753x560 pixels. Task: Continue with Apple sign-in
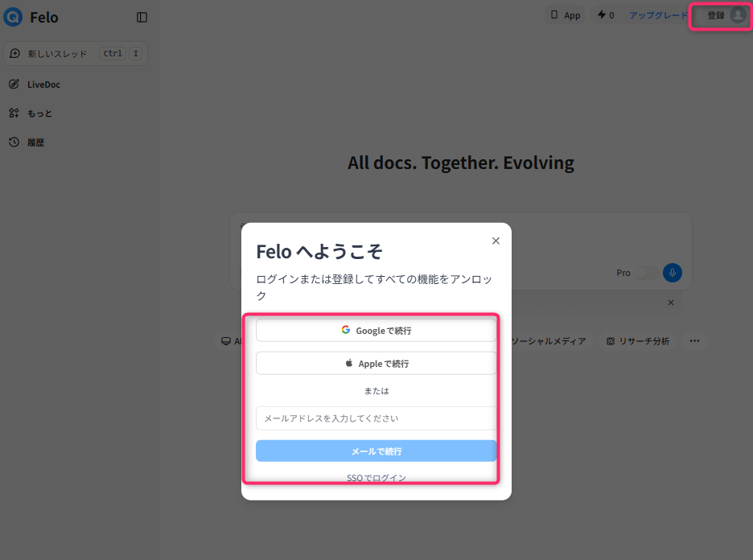click(x=376, y=364)
